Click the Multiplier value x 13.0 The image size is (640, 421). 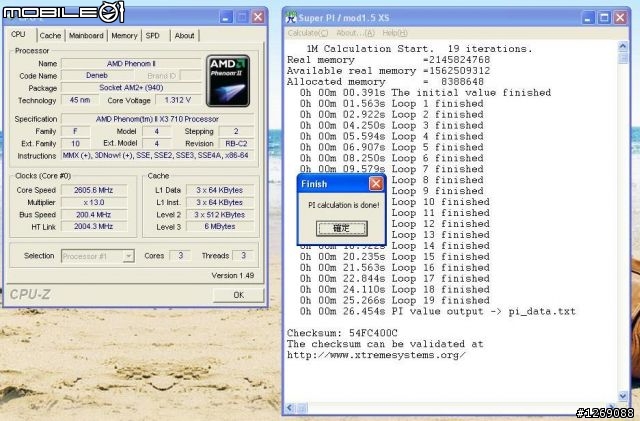(x=94, y=202)
